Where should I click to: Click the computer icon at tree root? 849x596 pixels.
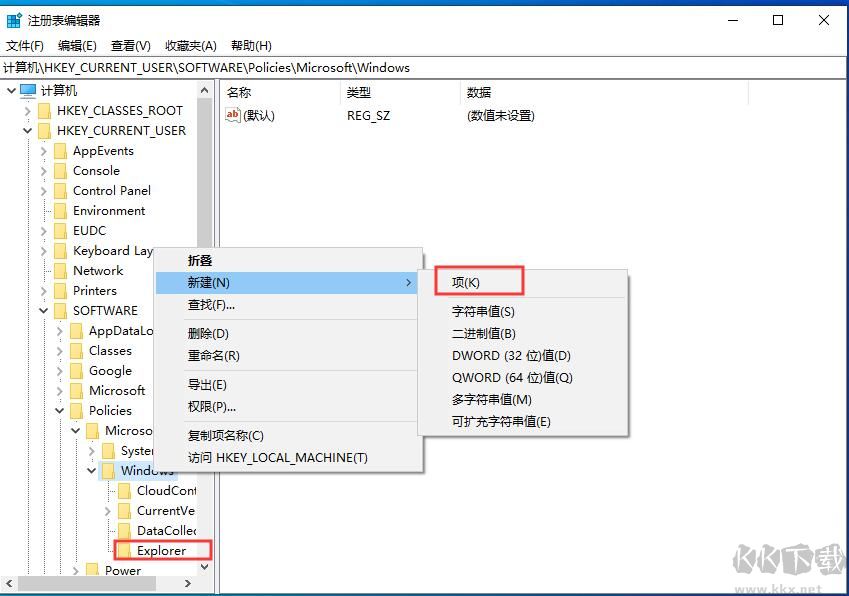pos(30,90)
